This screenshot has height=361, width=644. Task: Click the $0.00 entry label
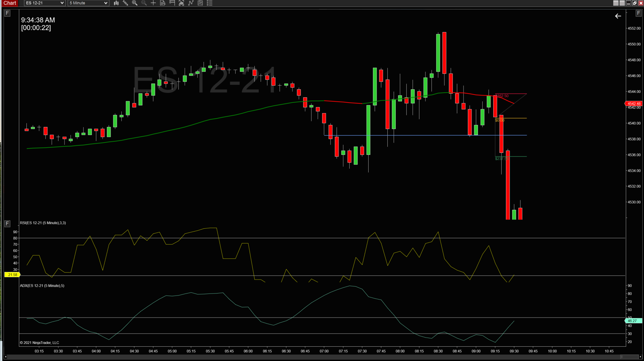[500, 120]
